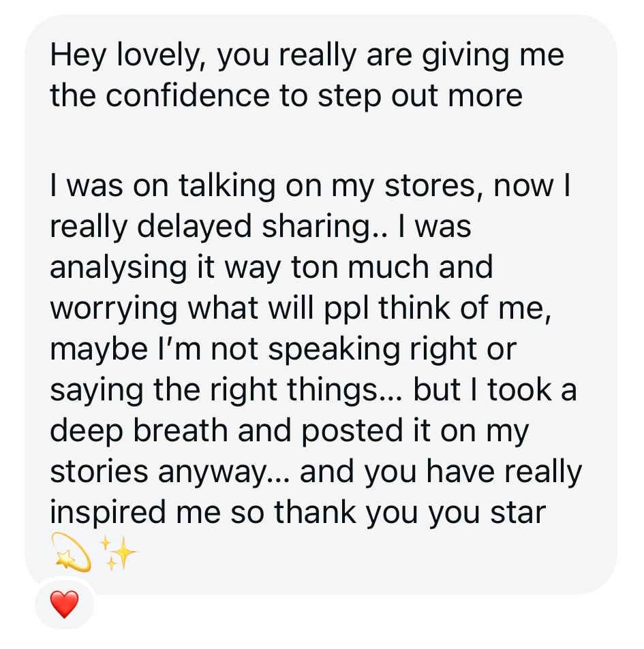Click the word "analysing"
Image resolution: width=644 pixels, height=649 pixels.
[x=119, y=267]
